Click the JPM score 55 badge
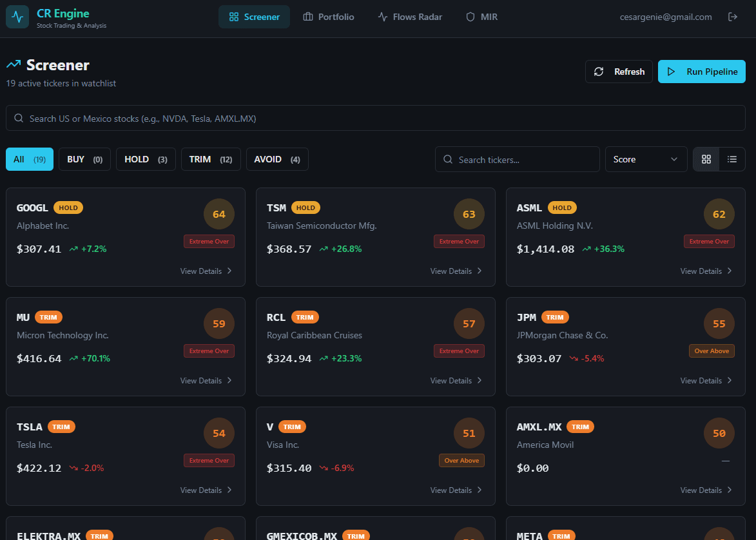The height and width of the screenshot is (540, 756). (719, 323)
